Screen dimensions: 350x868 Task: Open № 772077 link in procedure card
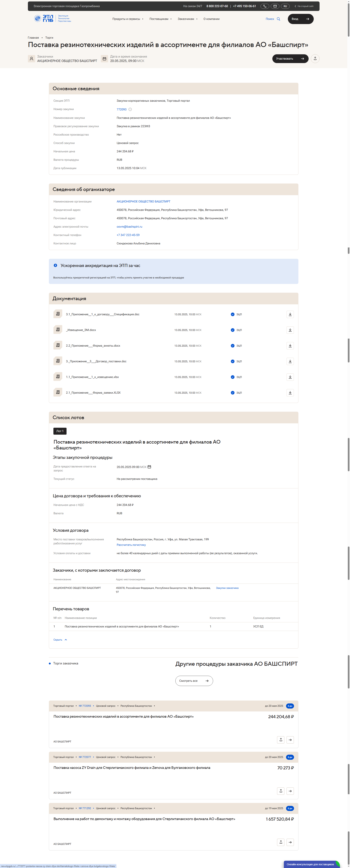tap(85, 757)
